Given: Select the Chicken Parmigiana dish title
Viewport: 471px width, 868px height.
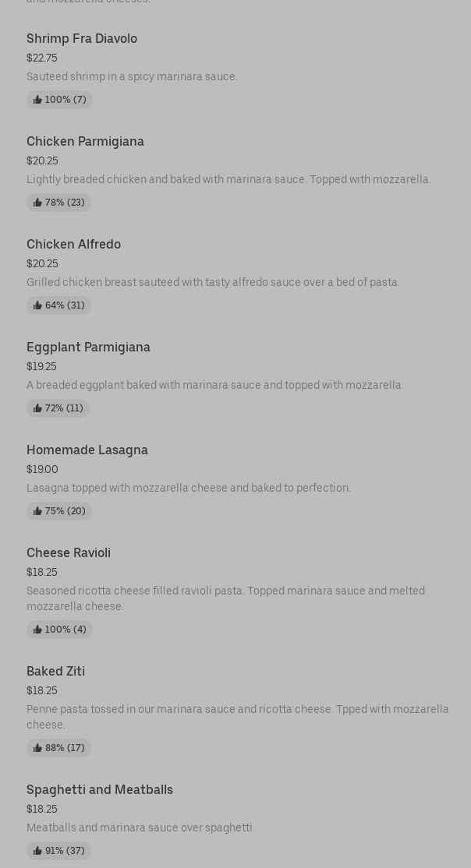Looking at the screenshot, I should point(85,141).
